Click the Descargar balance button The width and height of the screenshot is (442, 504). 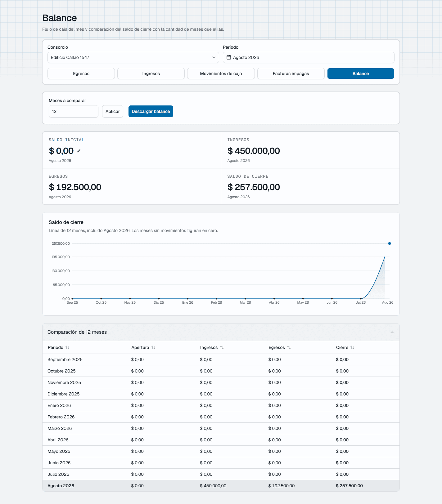click(x=151, y=111)
